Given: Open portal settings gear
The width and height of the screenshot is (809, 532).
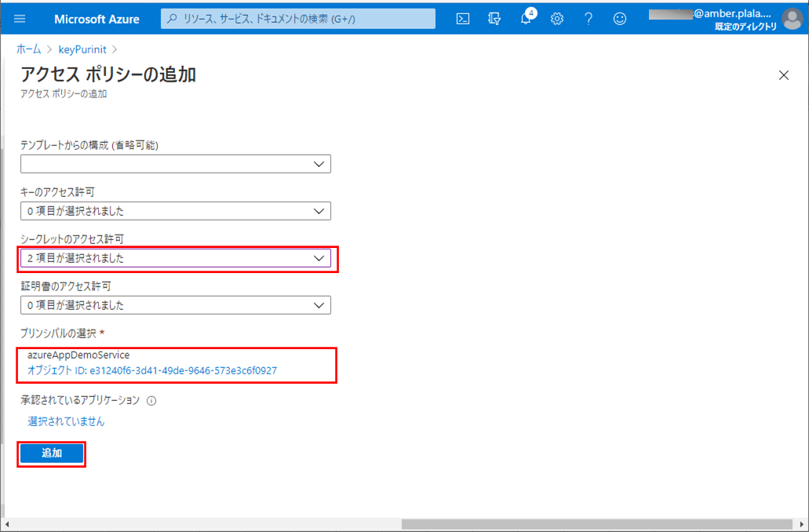Looking at the screenshot, I should pos(557,19).
